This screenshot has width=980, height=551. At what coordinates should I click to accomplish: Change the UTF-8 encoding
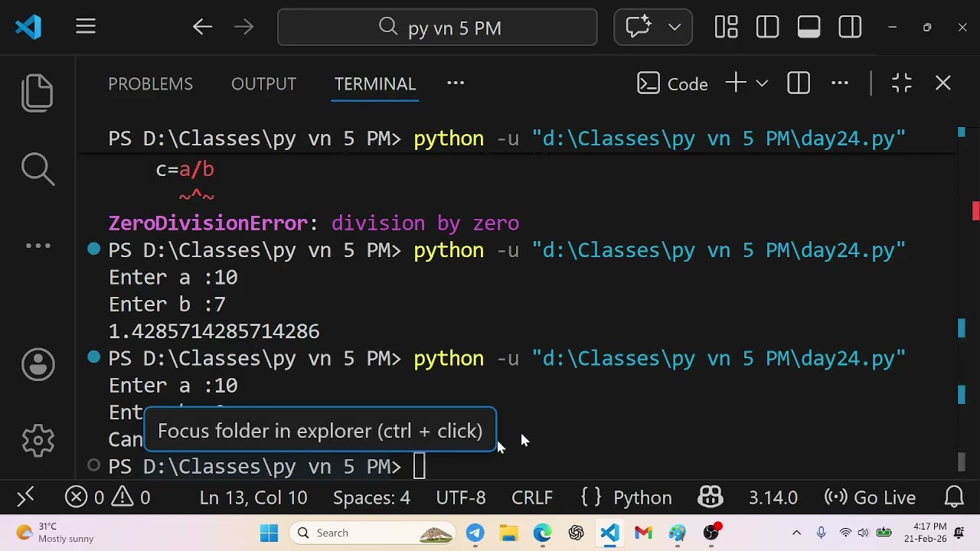pos(461,497)
